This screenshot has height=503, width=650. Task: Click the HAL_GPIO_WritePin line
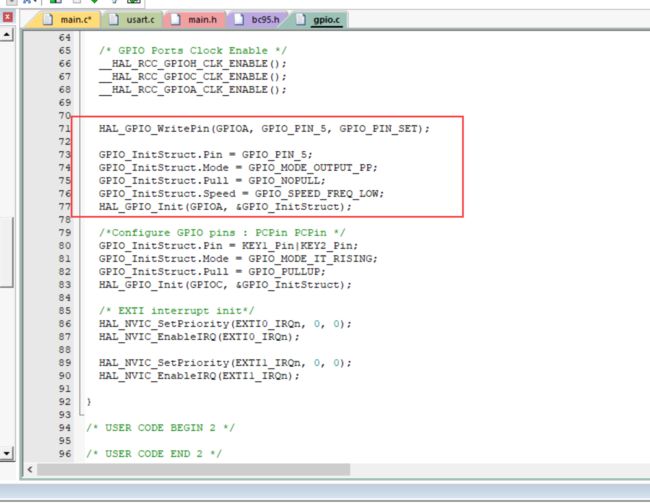pos(264,129)
